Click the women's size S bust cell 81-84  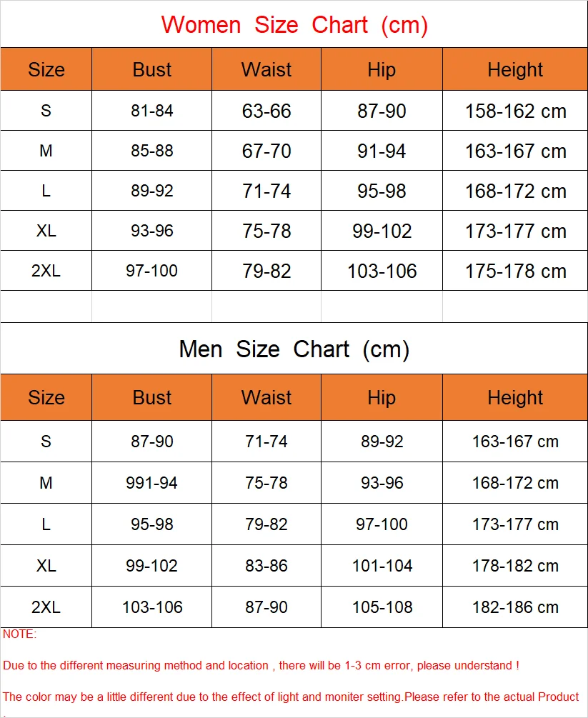click(x=152, y=111)
